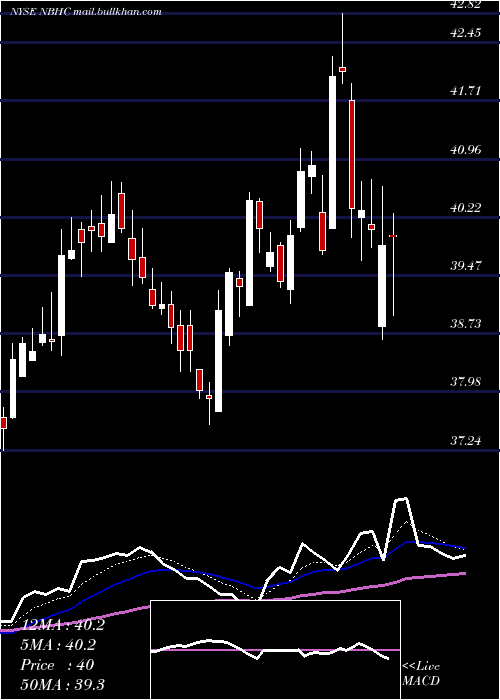This screenshot has height=700, width=500.
Task: Click the 5MA : 40.2 readout
Action: 58,645
